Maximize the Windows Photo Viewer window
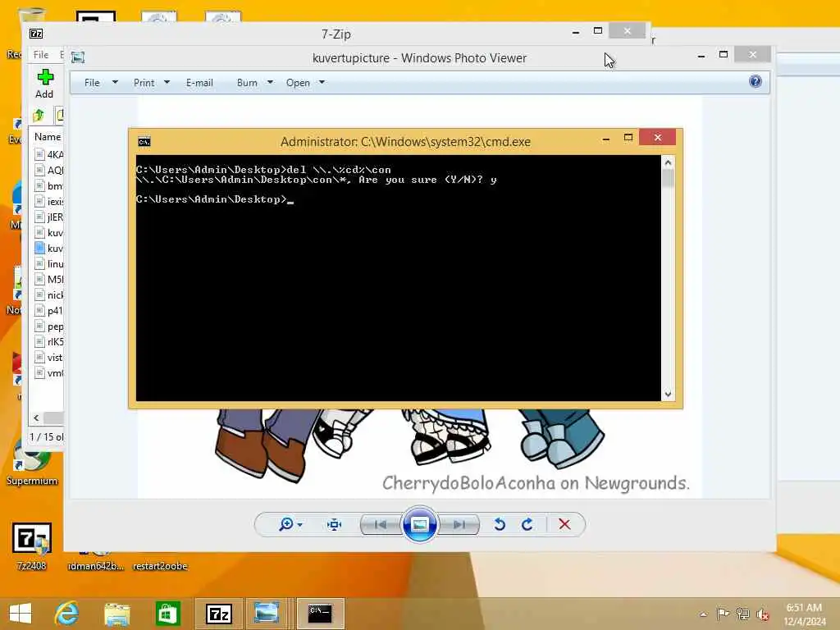This screenshot has height=630, width=840. [724, 55]
